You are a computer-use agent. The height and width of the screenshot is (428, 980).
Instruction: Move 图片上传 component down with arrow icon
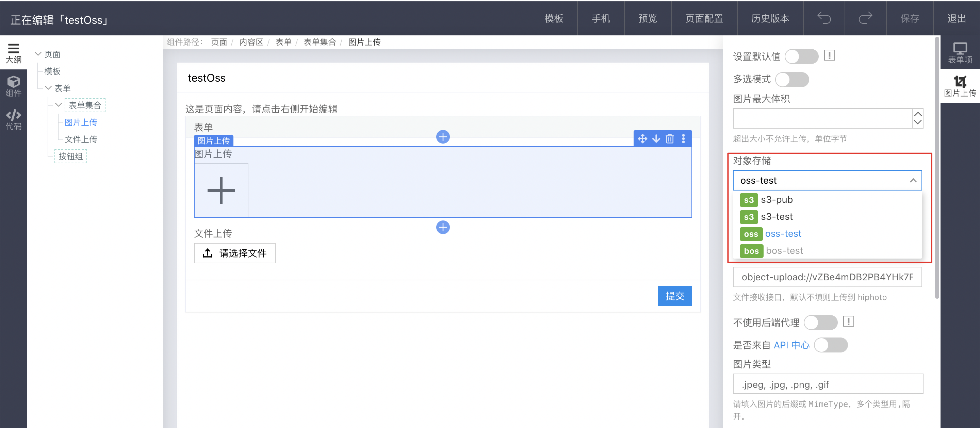click(656, 138)
